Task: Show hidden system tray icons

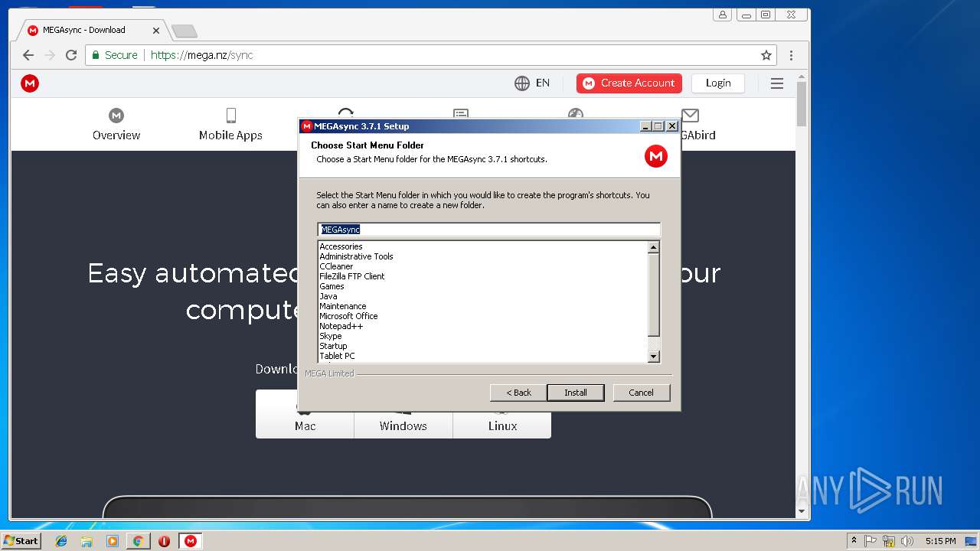Action: (x=854, y=541)
